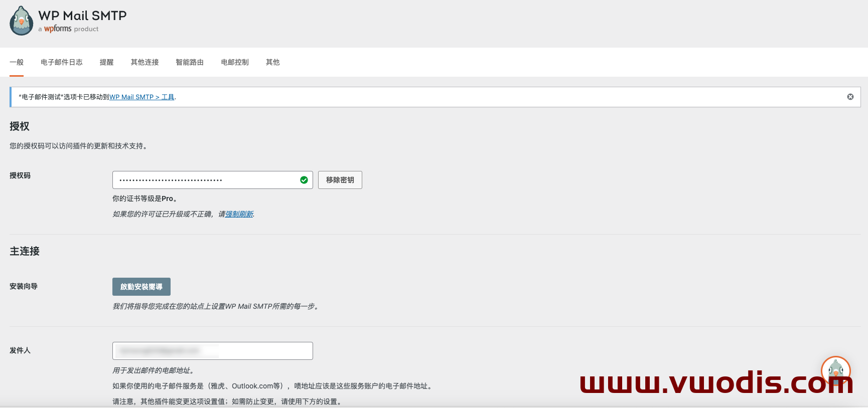Dismiss the email test moved notice
The width and height of the screenshot is (868, 408).
tap(850, 97)
